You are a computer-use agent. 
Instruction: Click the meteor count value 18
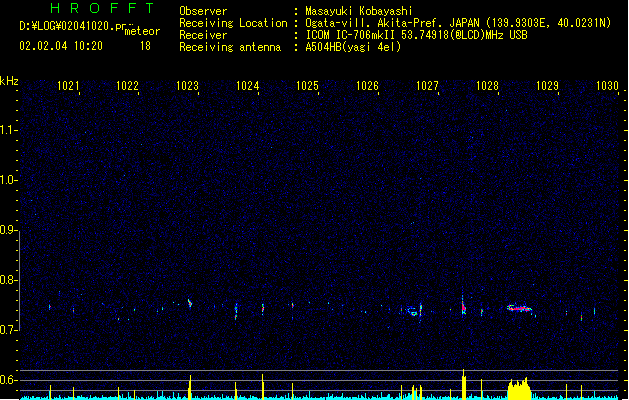(145, 46)
